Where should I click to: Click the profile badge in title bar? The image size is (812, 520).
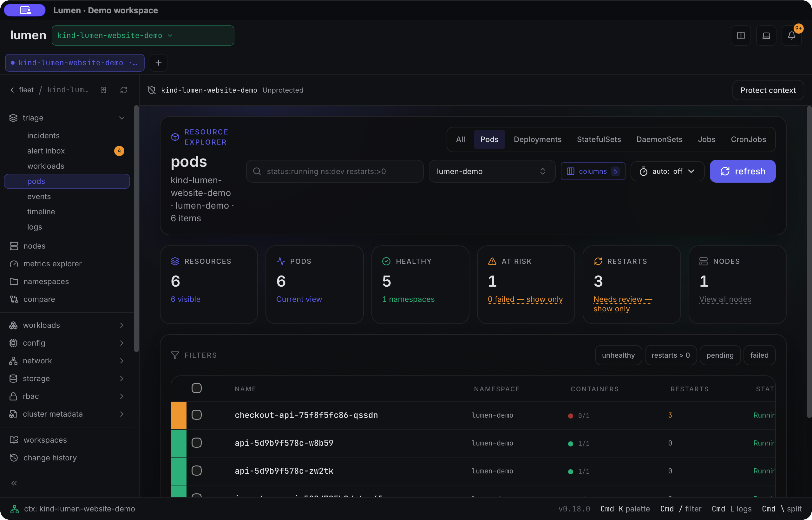coord(25,10)
